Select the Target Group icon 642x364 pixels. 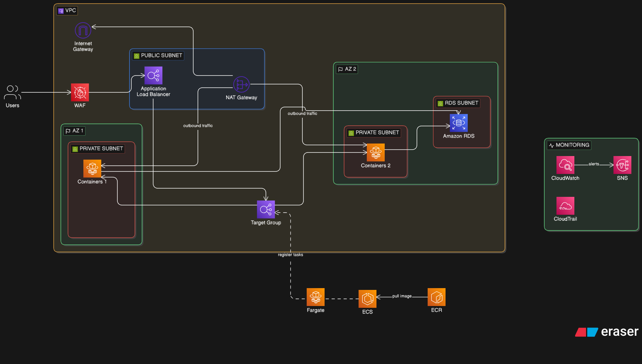(266, 209)
